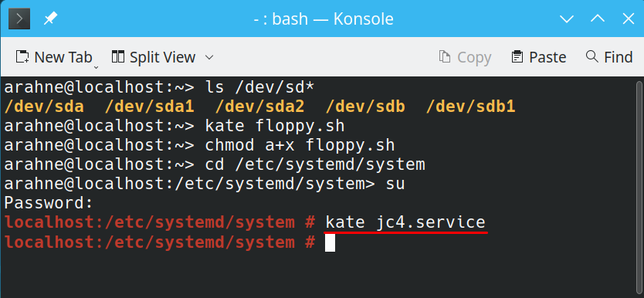Open Find in the toolbar
Viewport: 644px width, 298px height.
(x=609, y=57)
